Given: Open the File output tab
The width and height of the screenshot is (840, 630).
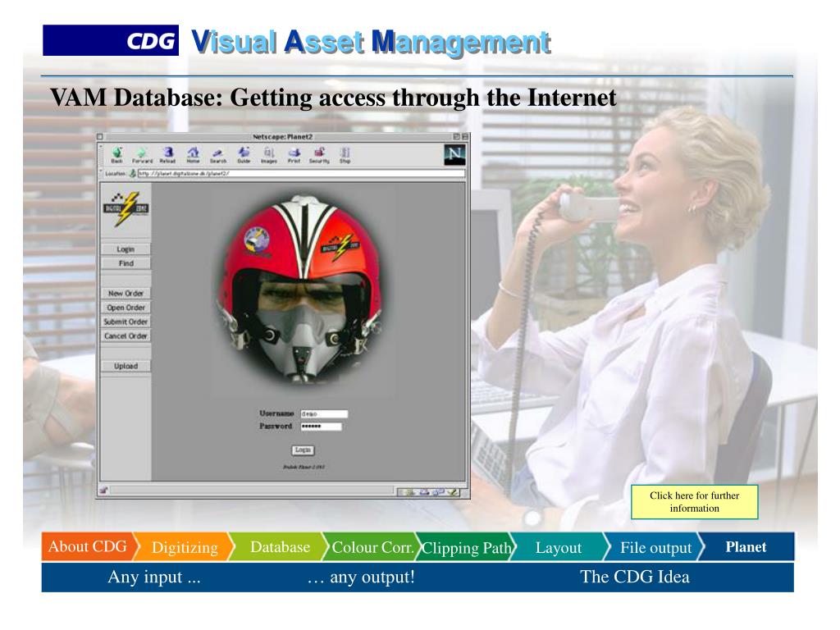Looking at the screenshot, I should pos(655,547).
